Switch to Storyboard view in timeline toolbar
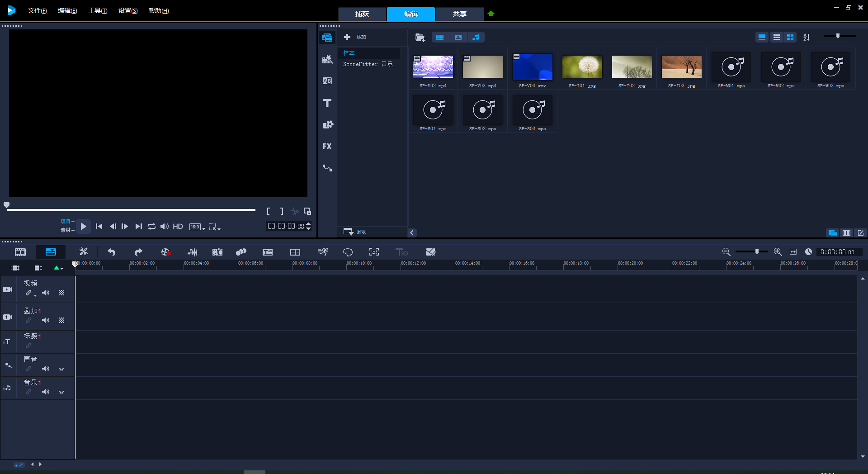The image size is (868, 474). (20, 252)
